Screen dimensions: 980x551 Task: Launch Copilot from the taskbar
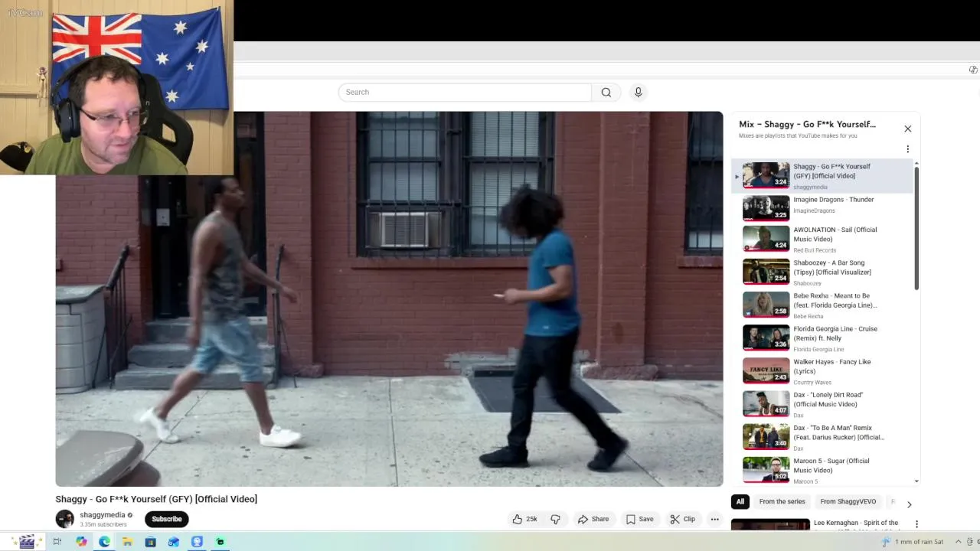[81, 542]
